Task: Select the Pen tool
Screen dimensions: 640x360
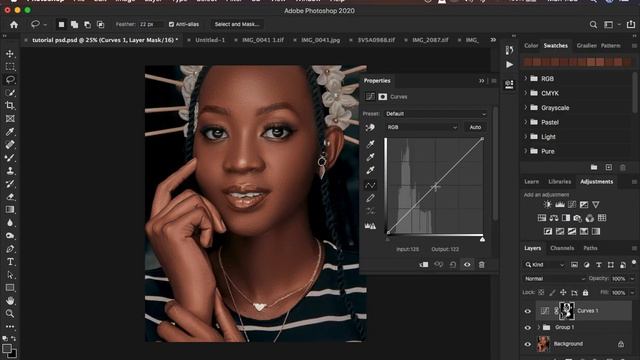Action: click(10, 249)
